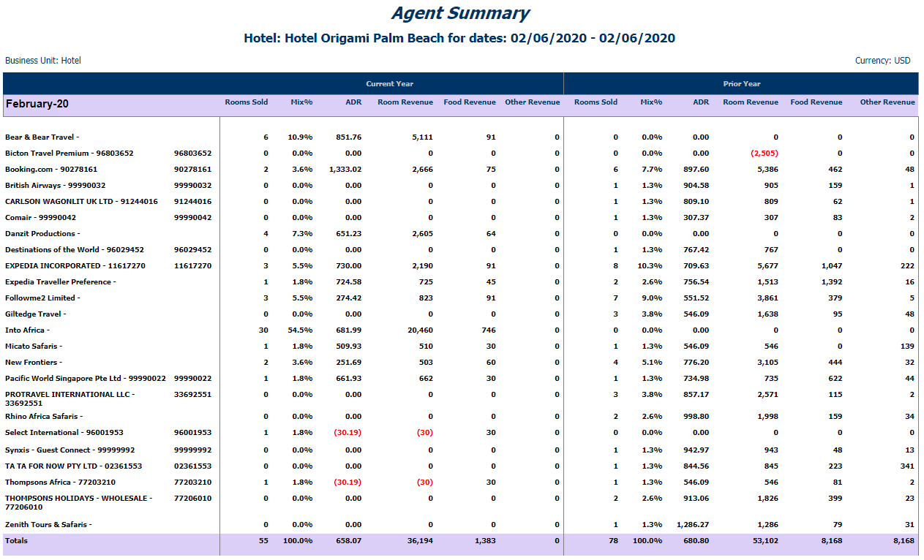Select Expedia Traveller prior food revenue '1,392'

[x=831, y=282]
